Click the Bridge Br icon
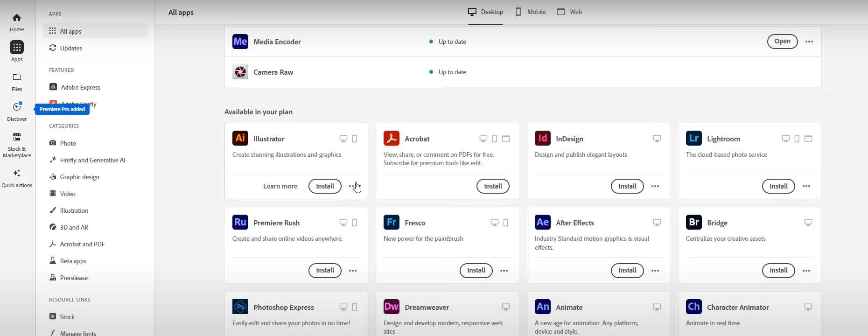This screenshot has height=336, width=868. (694, 222)
